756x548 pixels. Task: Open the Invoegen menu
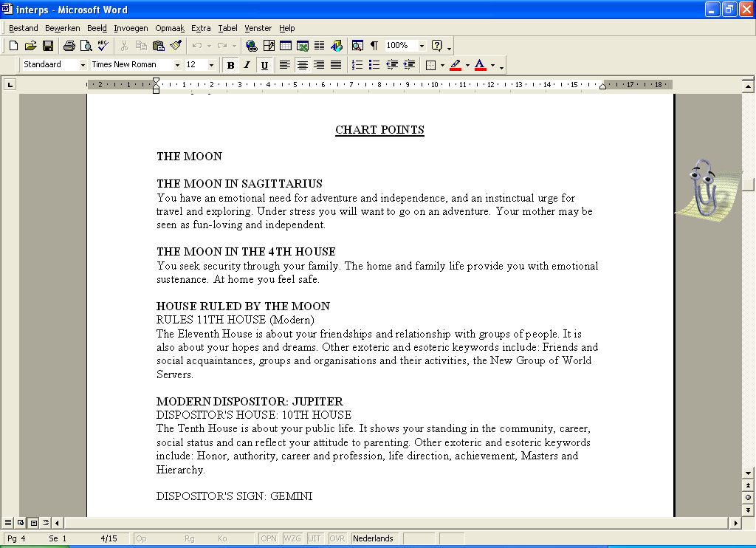click(x=131, y=28)
